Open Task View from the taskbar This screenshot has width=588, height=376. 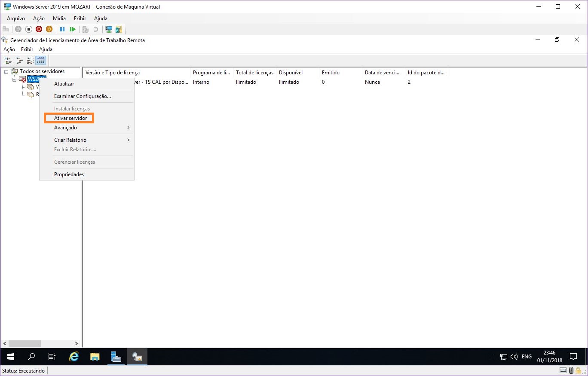coord(52,356)
